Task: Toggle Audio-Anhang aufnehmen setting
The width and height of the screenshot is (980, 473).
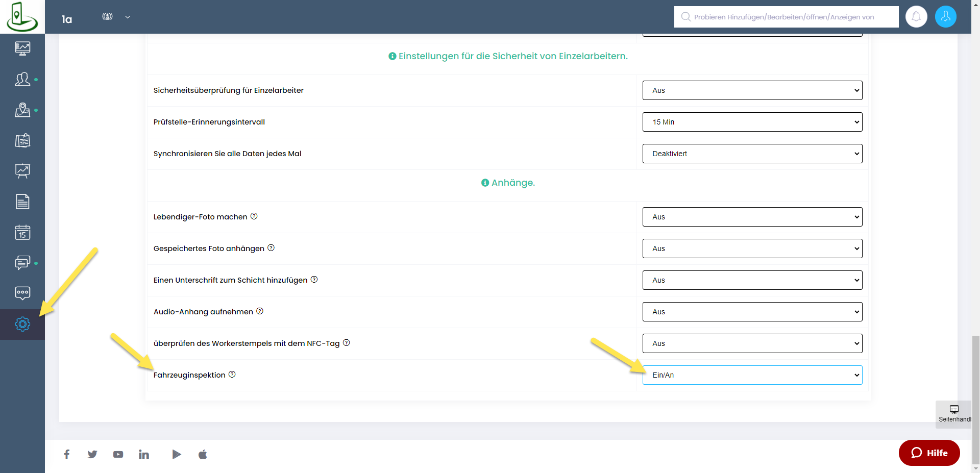Action: coord(752,312)
